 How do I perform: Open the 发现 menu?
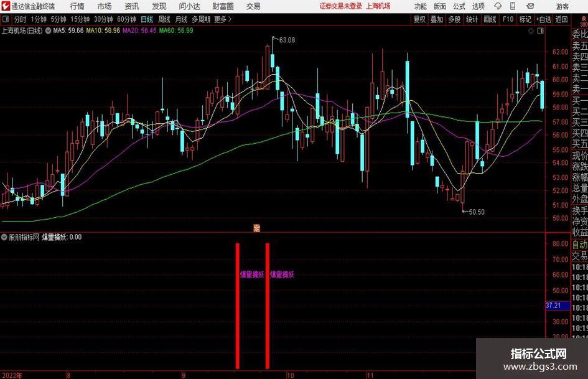pos(159,6)
